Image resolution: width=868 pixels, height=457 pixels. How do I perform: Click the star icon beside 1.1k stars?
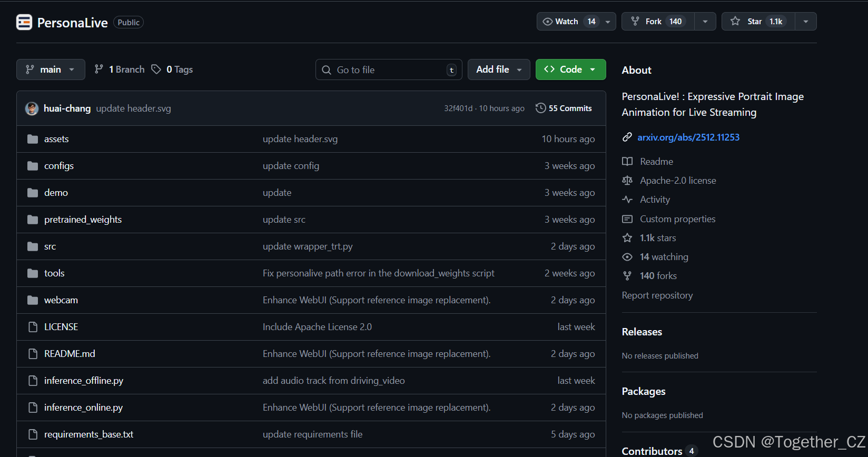coord(627,238)
